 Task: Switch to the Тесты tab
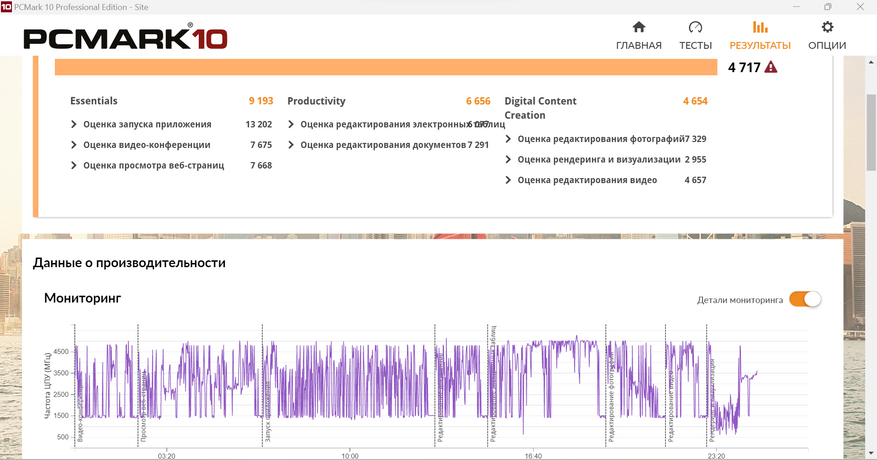coord(695,36)
